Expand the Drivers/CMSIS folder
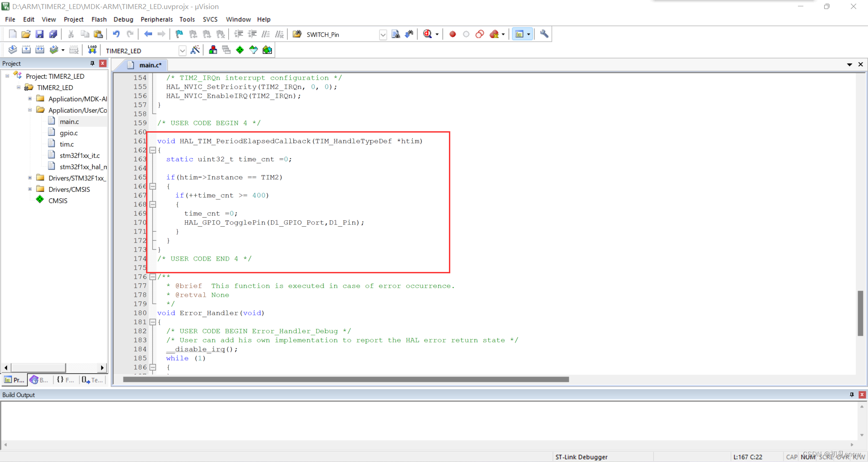Screen dimensions: 868x462 tap(30, 189)
